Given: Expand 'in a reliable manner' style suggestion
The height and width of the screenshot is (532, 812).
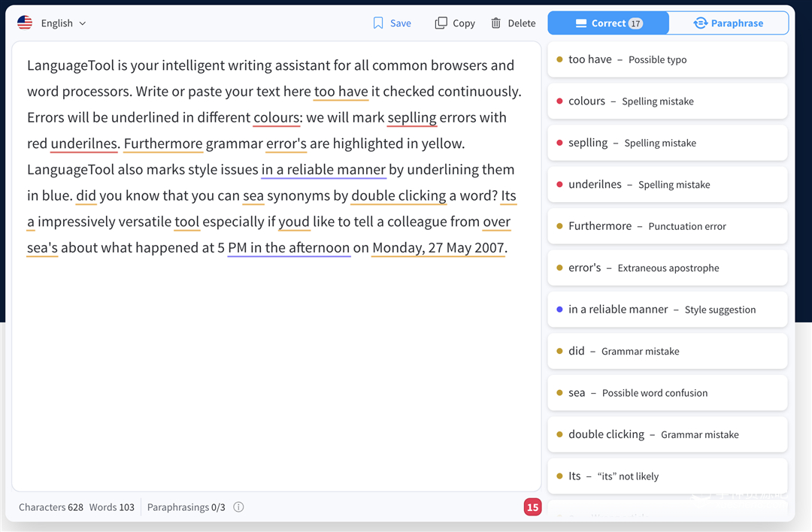Looking at the screenshot, I should pyautogui.click(x=668, y=310).
